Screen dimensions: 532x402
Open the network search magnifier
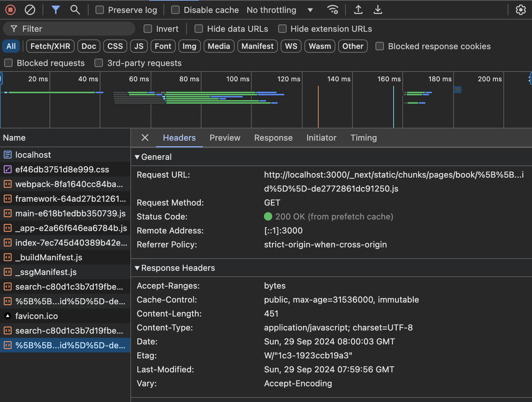click(x=75, y=10)
